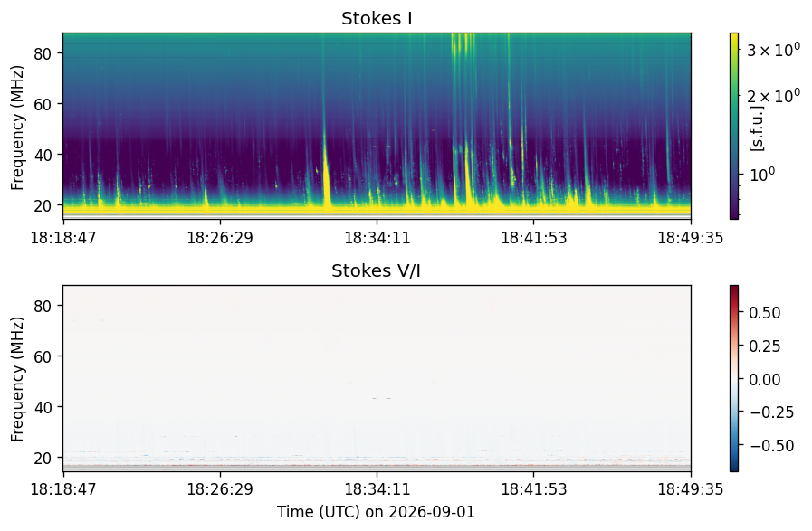
Task: Click the 40 MHz tick on Stokes V/I axis
Action: click(x=41, y=407)
